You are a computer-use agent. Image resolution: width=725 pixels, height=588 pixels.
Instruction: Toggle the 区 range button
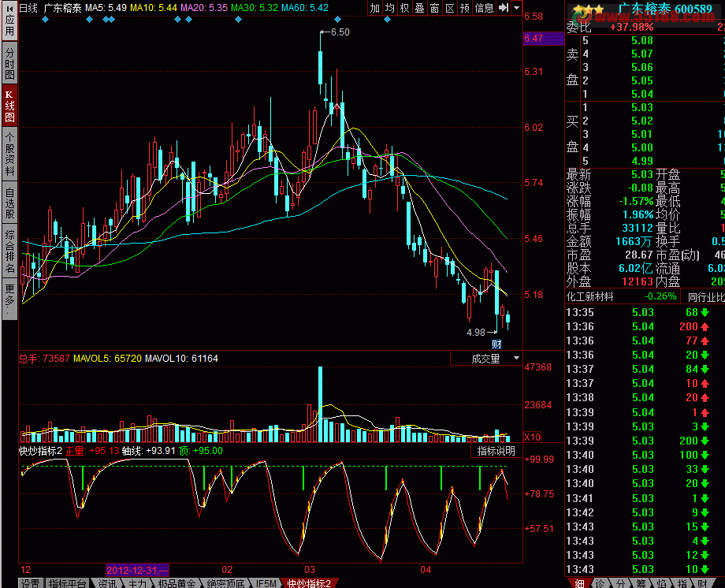[x=450, y=8]
